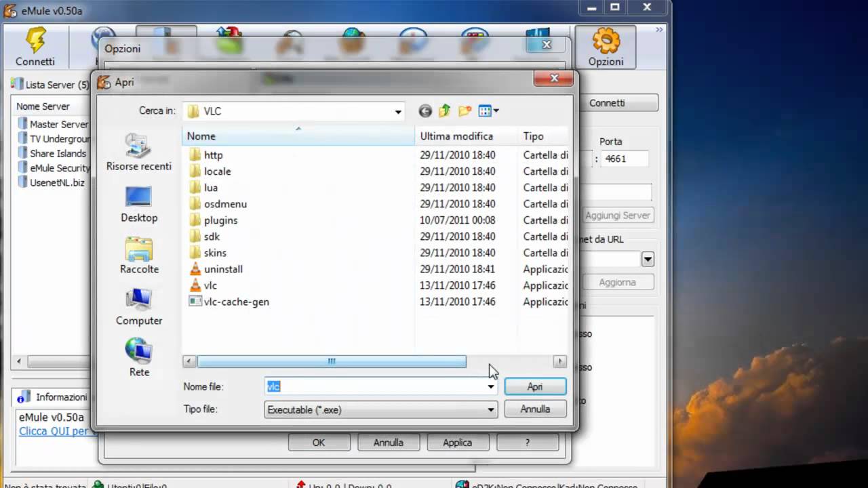Click the Nome Server column header
The height and width of the screenshot is (488, 868).
pyautogui.click(x=52, y=106)
